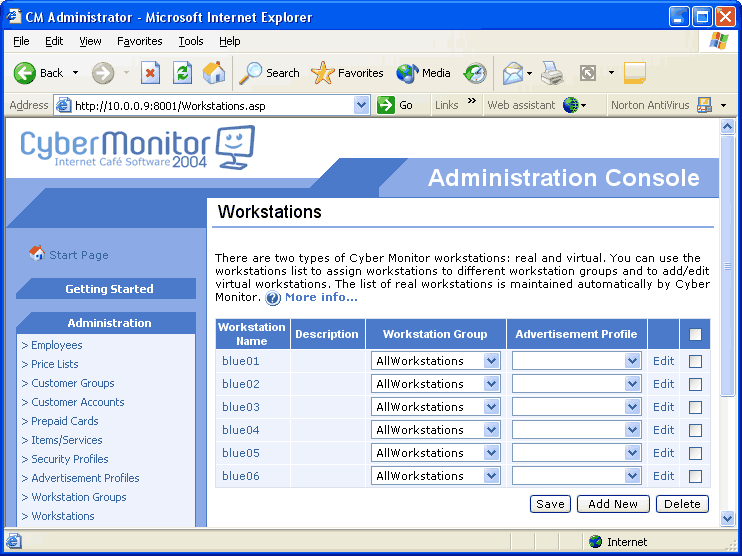Open the Workstation Group dropdown for blue01
This screenshot has width=742, height=556.
point(435,361)
